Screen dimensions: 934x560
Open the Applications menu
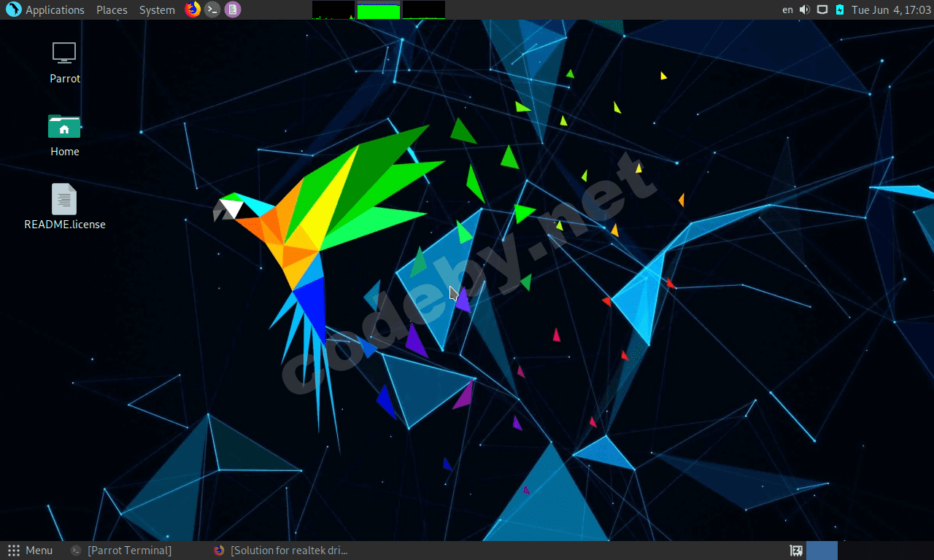(55, 10)
